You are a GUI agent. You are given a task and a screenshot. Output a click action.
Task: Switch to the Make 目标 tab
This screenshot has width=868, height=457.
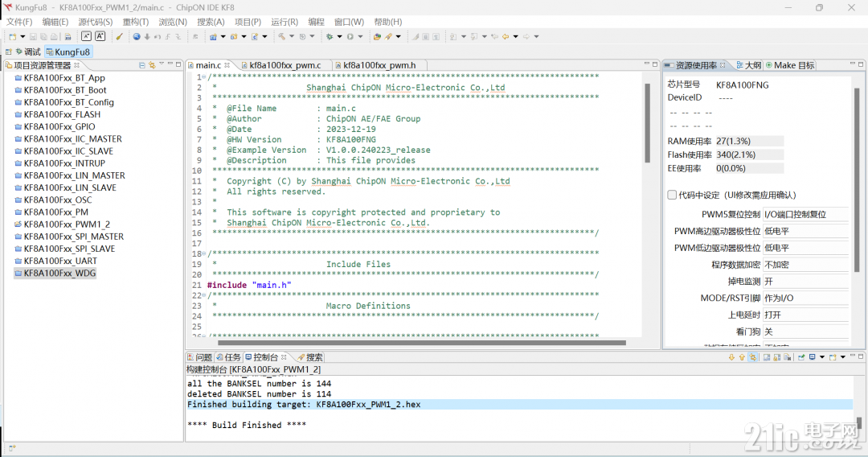coord(790,65)
